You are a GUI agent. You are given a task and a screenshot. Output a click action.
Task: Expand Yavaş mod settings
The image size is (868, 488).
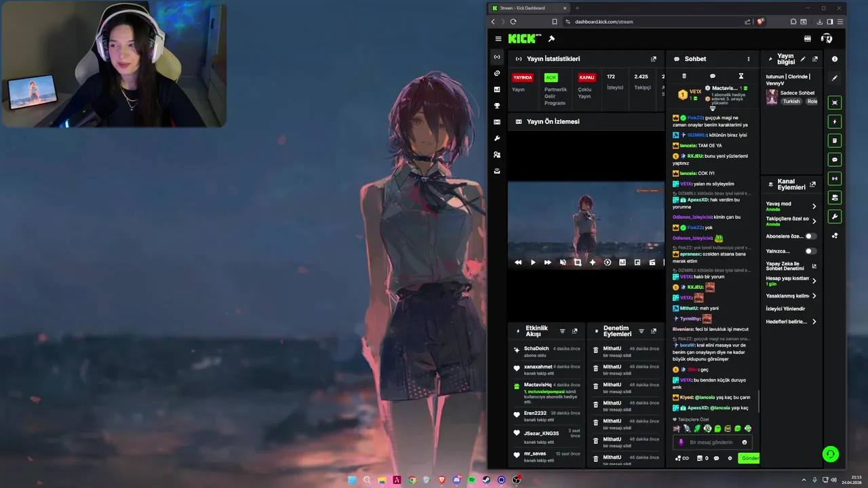814,206
